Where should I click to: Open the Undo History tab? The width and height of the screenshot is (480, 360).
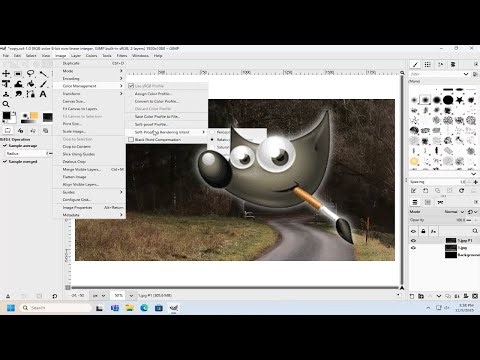(x=33, y=130)
